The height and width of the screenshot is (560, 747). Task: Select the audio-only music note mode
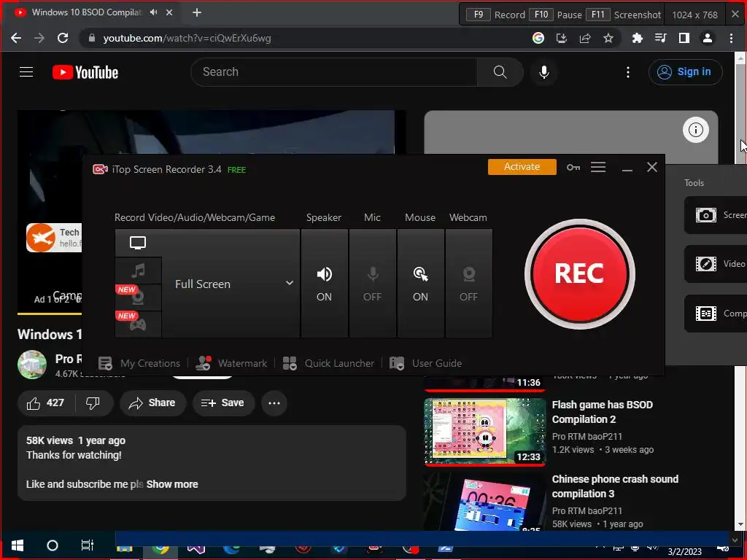point(138,271)
